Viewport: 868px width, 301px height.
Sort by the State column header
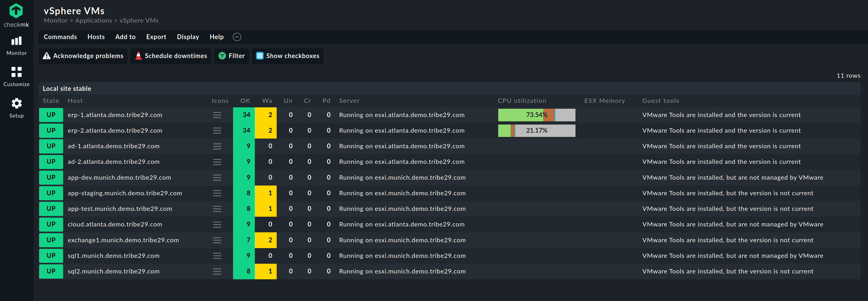[51, 101]
